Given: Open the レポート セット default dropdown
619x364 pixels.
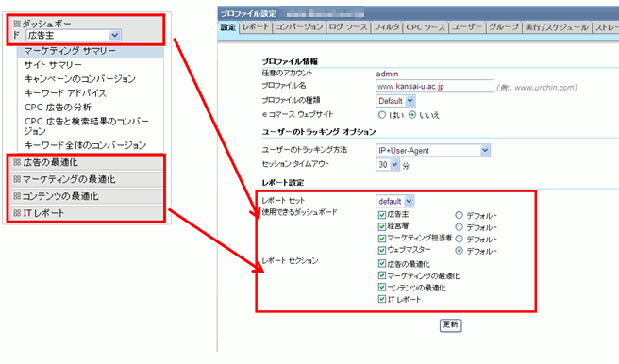Looking at the screenshot, I should [394, 201].
